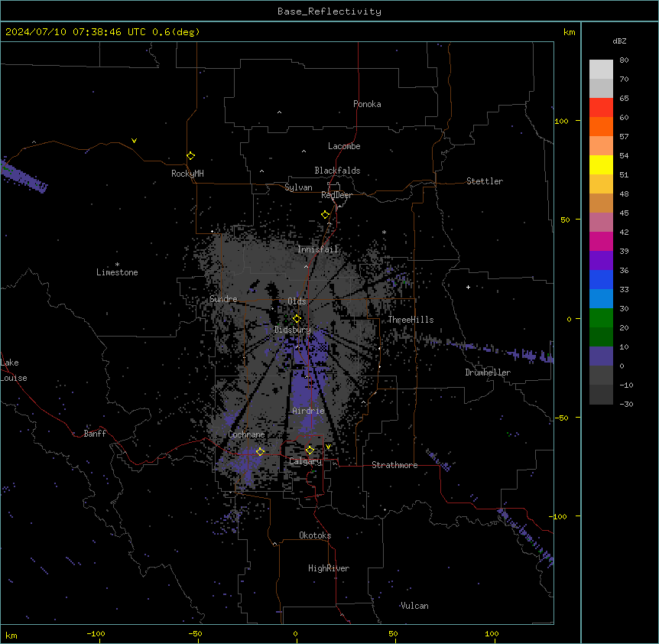Click the Sylvan label
The image size is (659, 644).
298,187
